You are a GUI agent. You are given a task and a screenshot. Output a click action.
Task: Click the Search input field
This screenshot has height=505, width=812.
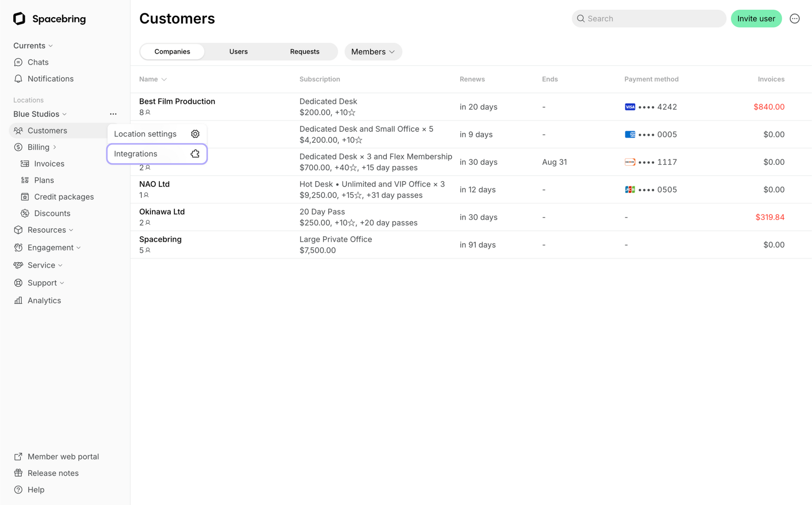click(x=649, y=19)
